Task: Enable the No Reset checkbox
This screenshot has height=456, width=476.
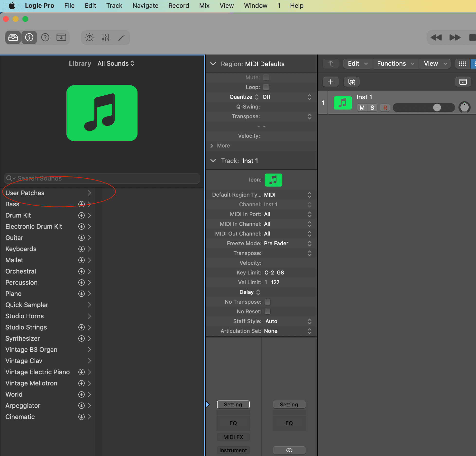Action: [267, 311]
